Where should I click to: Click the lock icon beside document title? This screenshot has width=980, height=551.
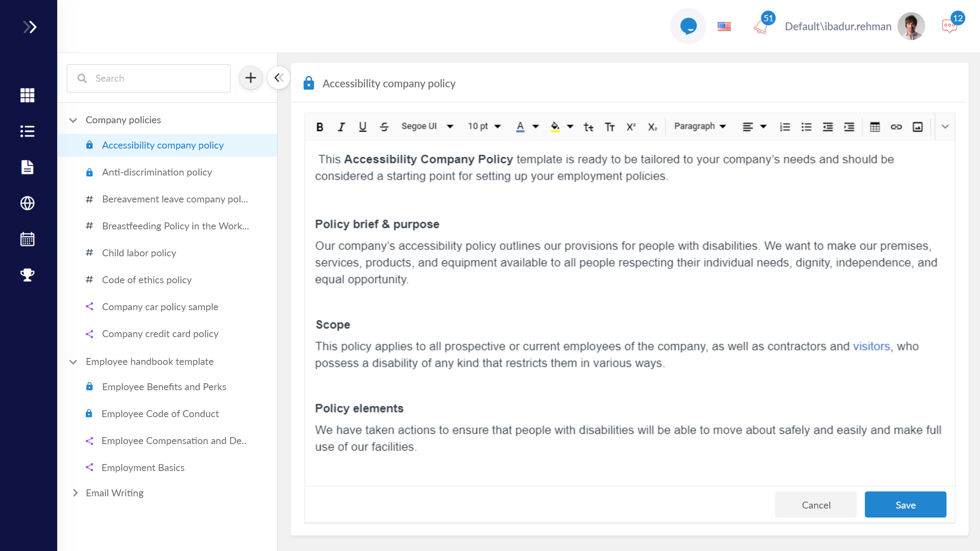pos(309,83)
